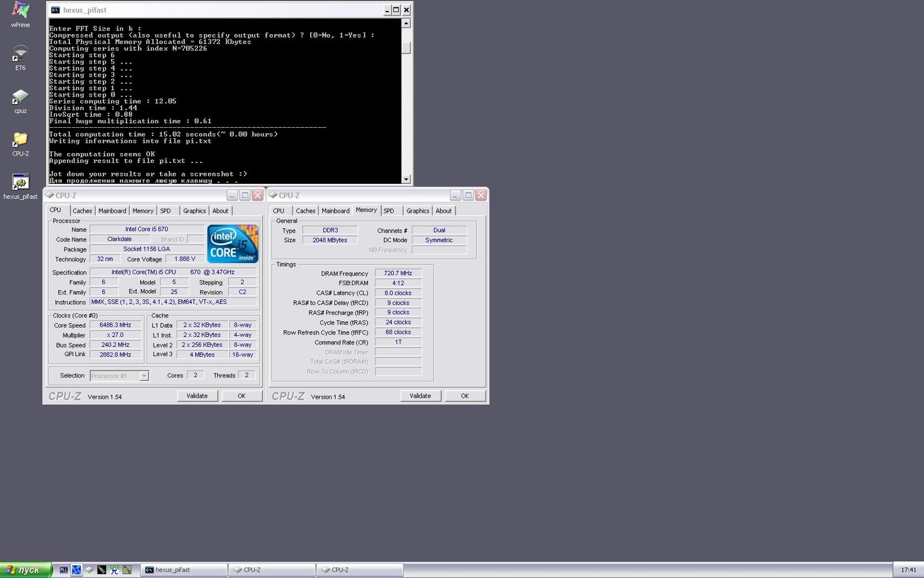This screenshot has width=924, height=578.
Task: Open the Graphics tab in the right CPU-Z window
Action: click(x=418, y=211)
